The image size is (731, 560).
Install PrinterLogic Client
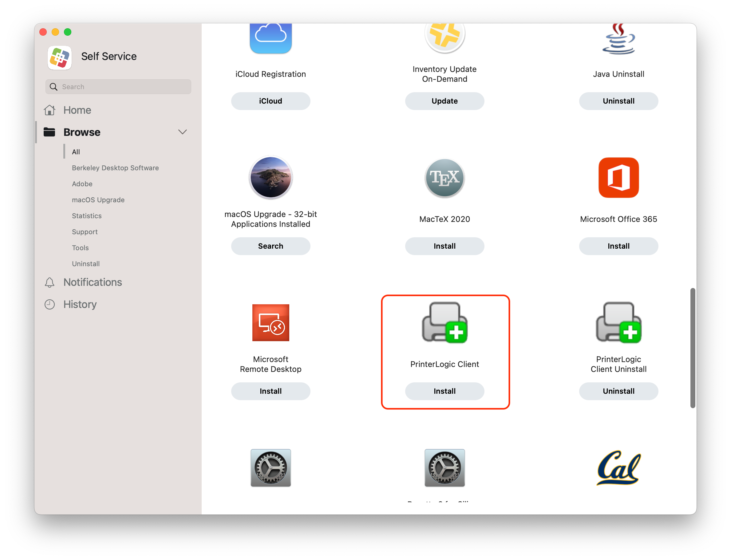(444, 391)
